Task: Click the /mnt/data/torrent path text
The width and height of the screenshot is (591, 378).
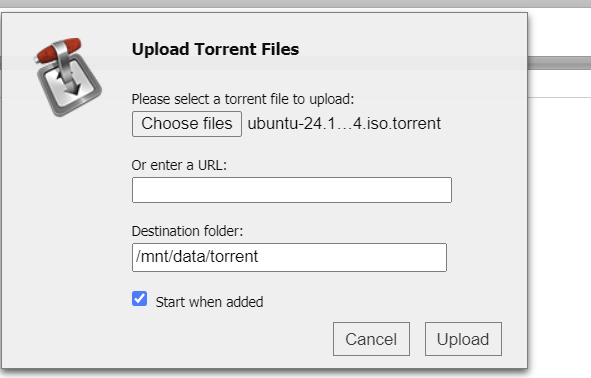Action: pyautogui.click(x=197, y=257)
